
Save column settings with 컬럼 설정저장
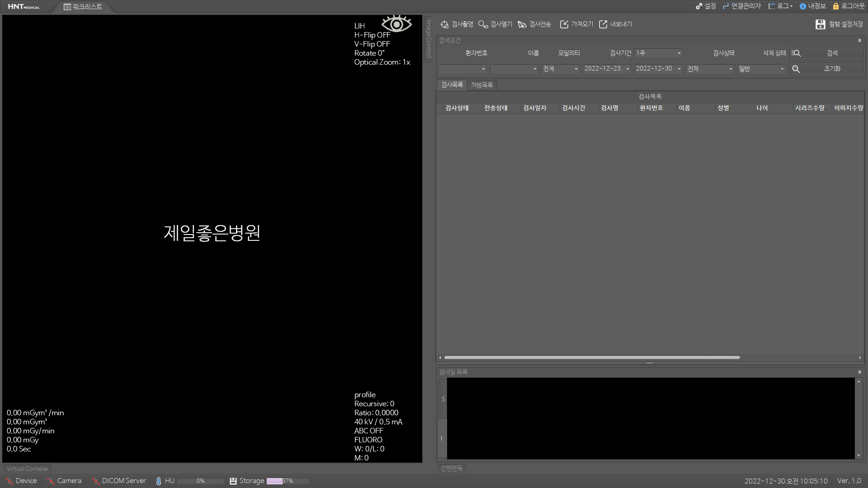(x=840, y=24)
